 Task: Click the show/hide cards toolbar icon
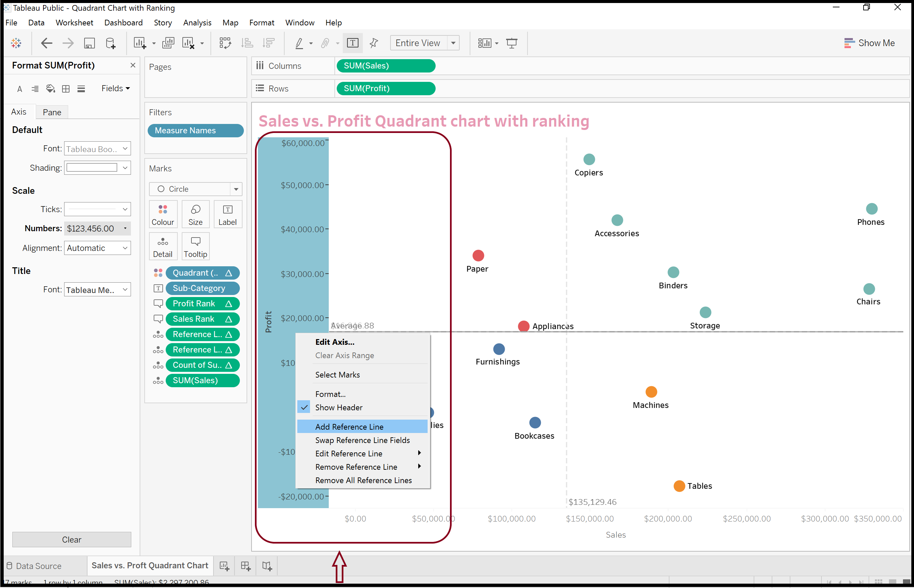[x=485, y=43]
